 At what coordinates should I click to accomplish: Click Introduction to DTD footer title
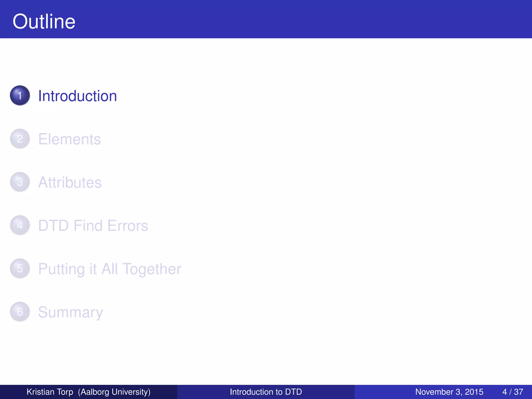(266, 392)
